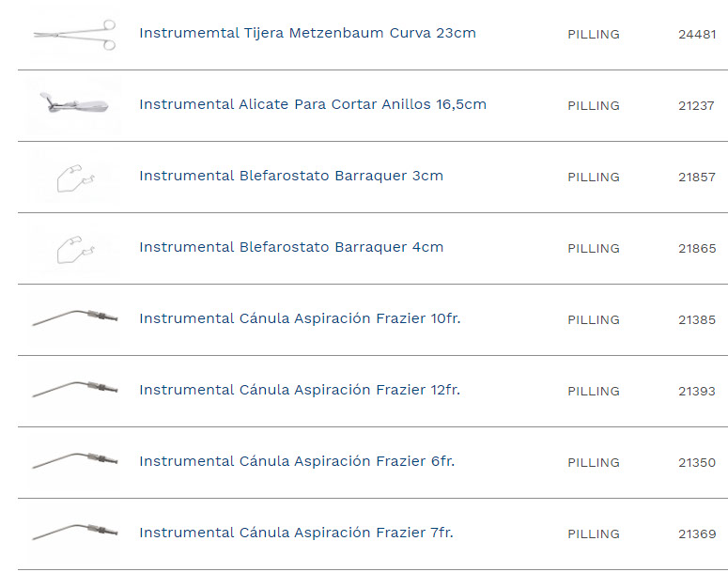728x572 pixels.
Task: Click the product code 21369
Action: 697,533
